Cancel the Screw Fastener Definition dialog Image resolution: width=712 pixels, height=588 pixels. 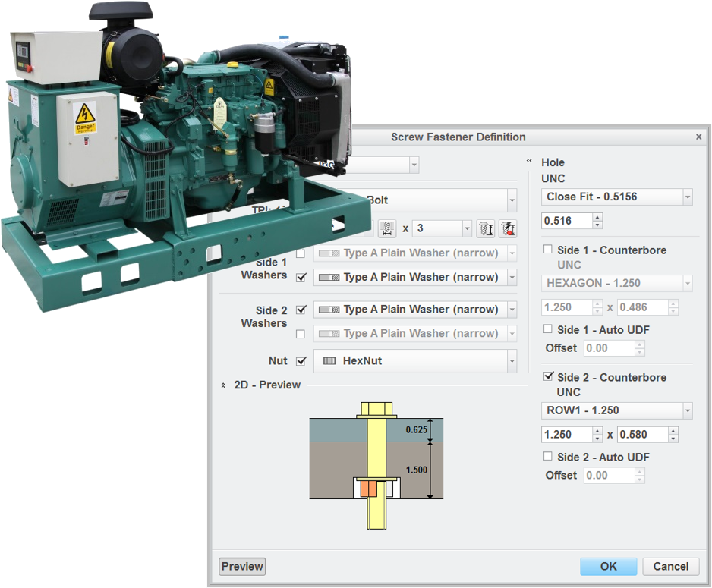[x=670, y=566]
